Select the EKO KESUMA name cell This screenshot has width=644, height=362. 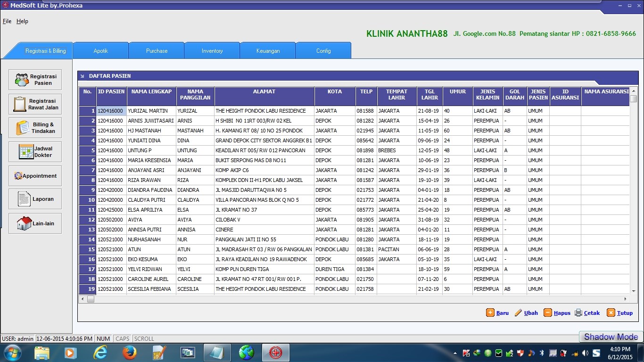[151, 259]
